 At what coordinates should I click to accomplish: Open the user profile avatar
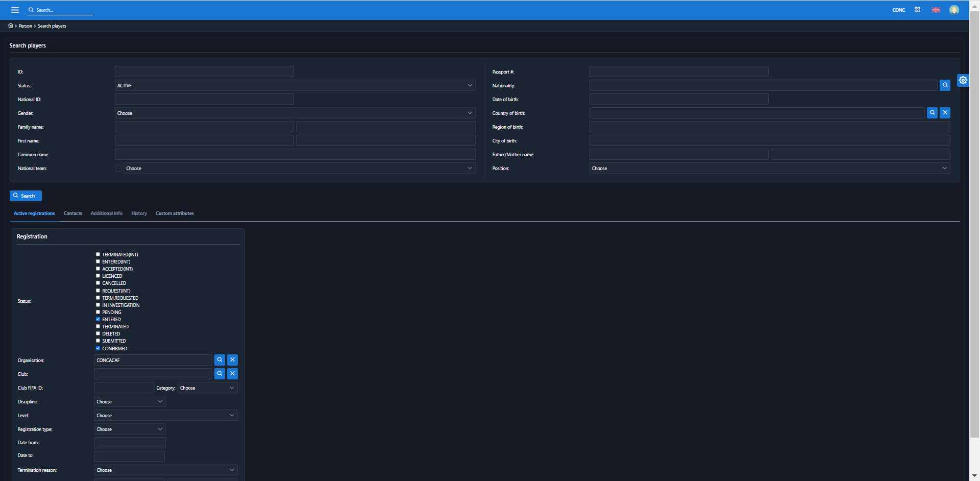pyautogui.click(x=953, y=10)
